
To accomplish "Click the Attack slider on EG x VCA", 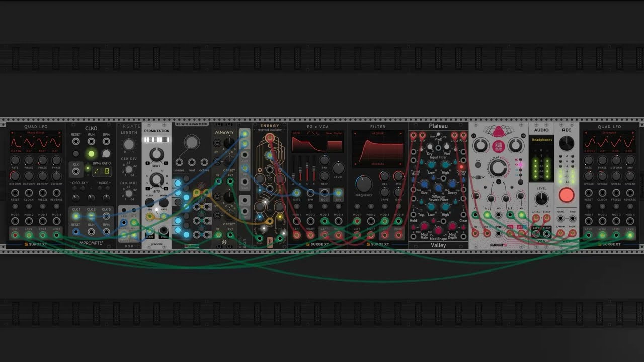I will pos(294,168).
